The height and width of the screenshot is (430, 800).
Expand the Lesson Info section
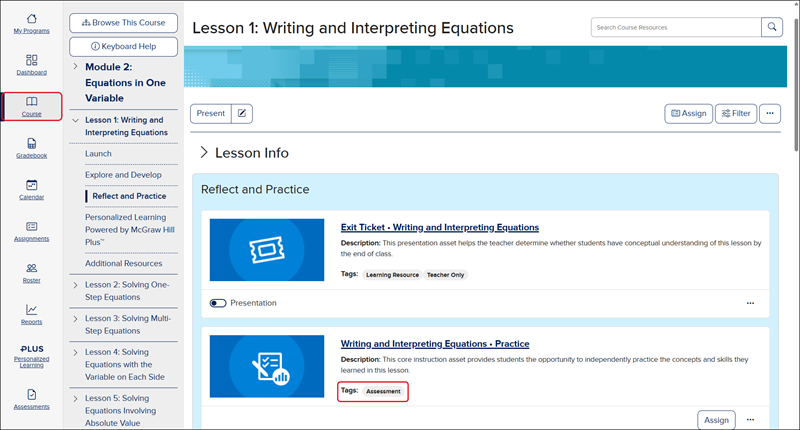click(204, 153)
